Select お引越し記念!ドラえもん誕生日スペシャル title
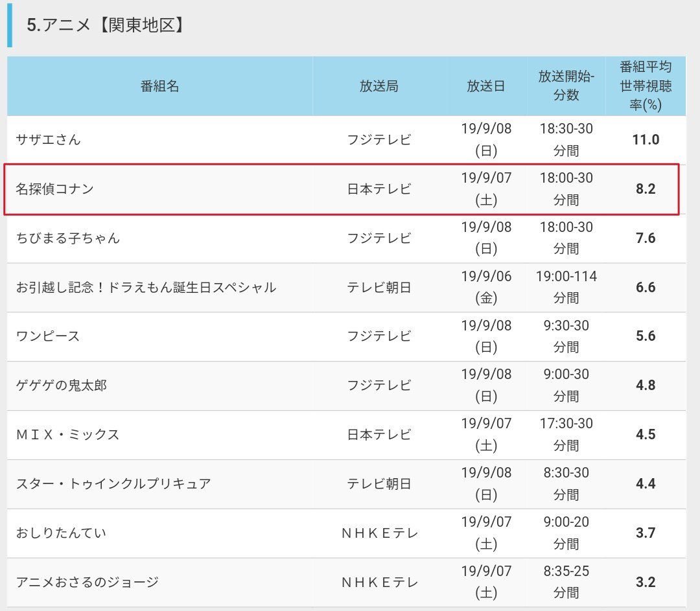The image size is (700, 611). coord(146,287)
